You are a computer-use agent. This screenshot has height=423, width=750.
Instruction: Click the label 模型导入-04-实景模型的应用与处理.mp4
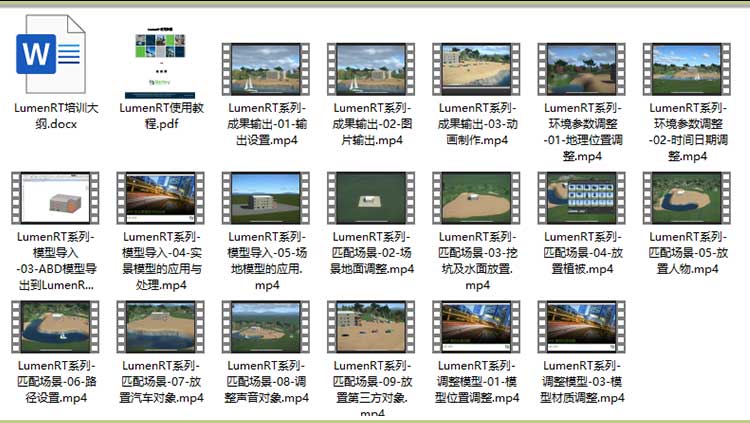(x=162, y=261)
